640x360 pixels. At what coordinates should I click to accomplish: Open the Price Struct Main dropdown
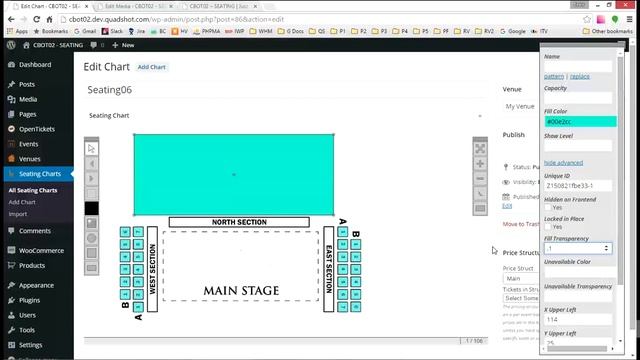(521, 278)
